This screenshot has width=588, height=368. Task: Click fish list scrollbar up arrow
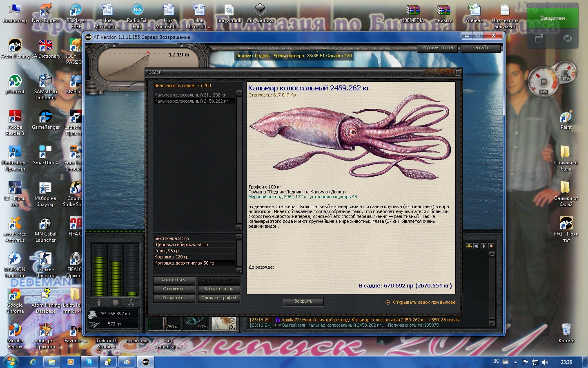click(x=239, y=94)
